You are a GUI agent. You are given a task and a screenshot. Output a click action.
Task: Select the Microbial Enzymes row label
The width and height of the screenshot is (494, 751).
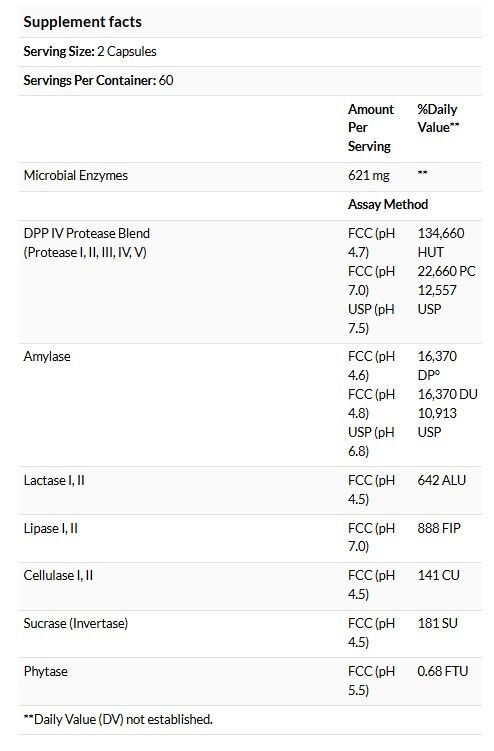coord(76,175)
